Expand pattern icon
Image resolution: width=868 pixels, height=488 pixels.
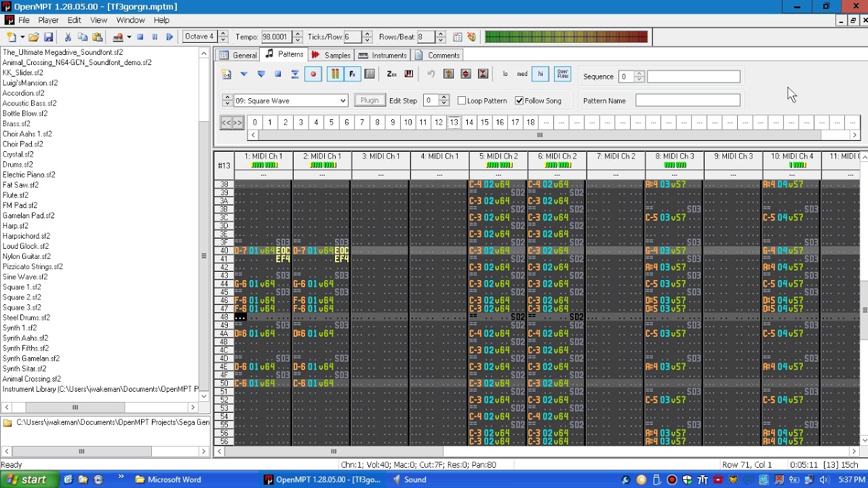pos(466,74)
